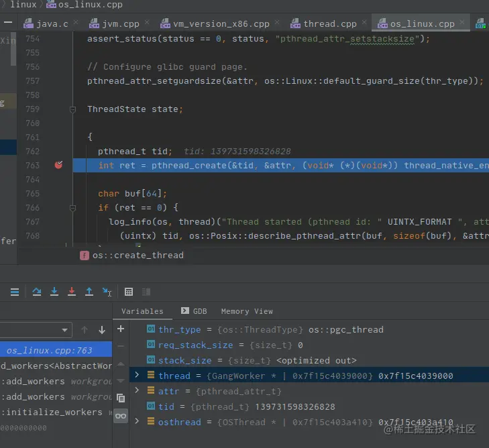The width and height of the screenshot is (489, 448).
Task: Close the os_linux.cpp tab
Action: coord(462,22)
